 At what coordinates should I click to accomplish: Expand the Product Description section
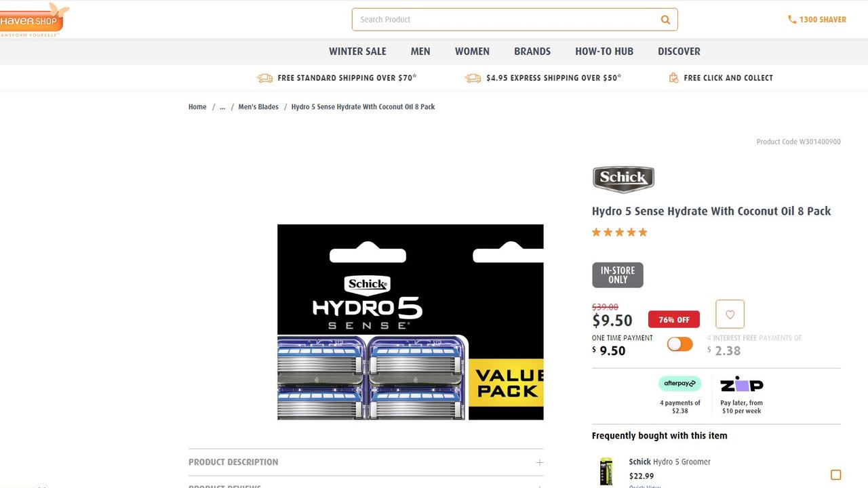[x=366, y=462]
